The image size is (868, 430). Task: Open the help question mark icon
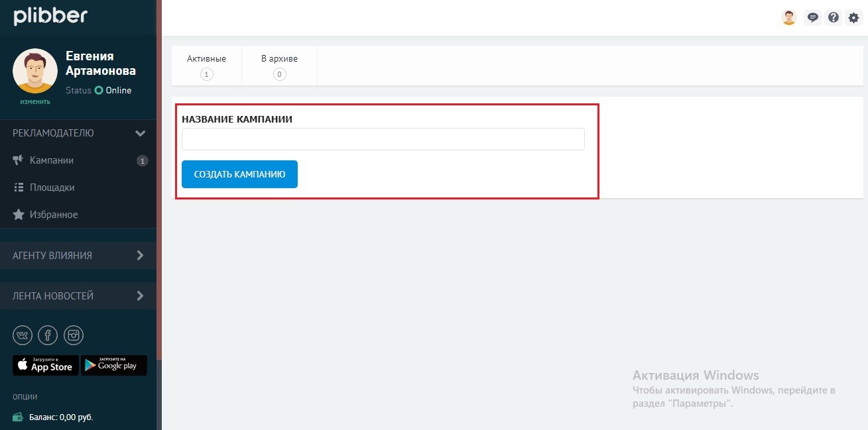(x=834, y=18)
